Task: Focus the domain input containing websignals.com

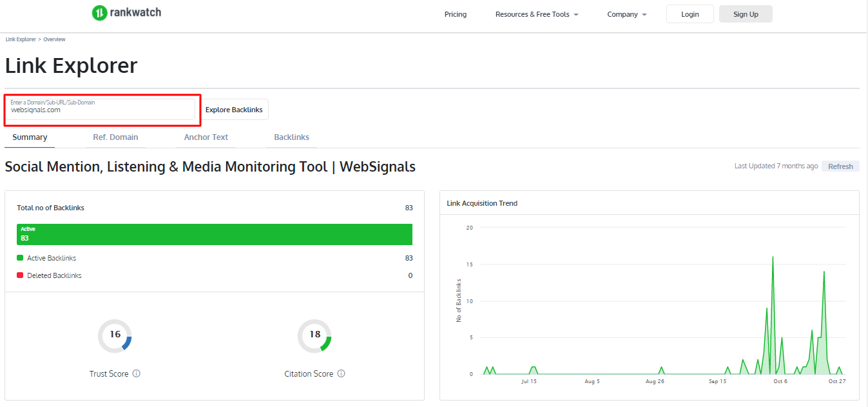Action: coord(100,109)
